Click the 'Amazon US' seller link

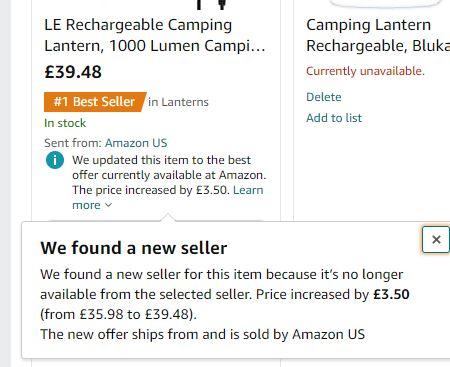[x=136, y=143]
